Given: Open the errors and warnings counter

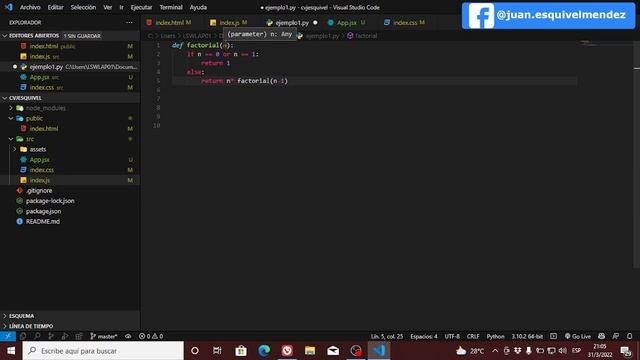Looking at the screenshot, I should pos(151,336).
